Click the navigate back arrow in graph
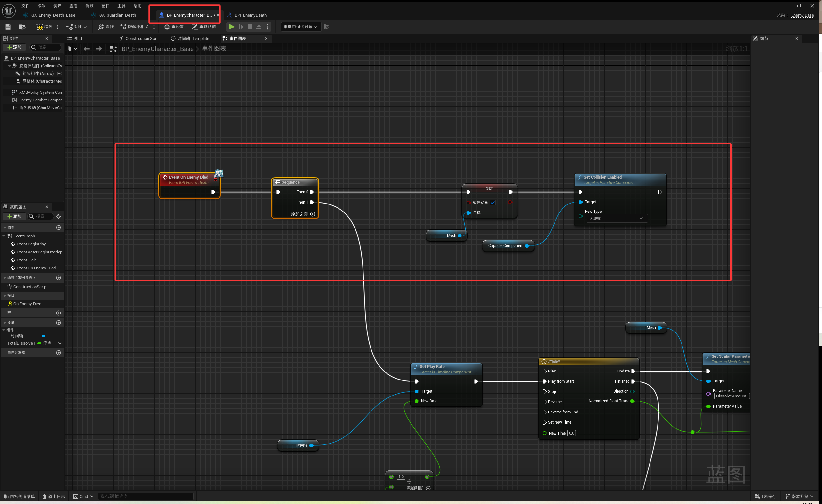The width and height of the screenshot is (822, 504). click(x=87, y=49)
